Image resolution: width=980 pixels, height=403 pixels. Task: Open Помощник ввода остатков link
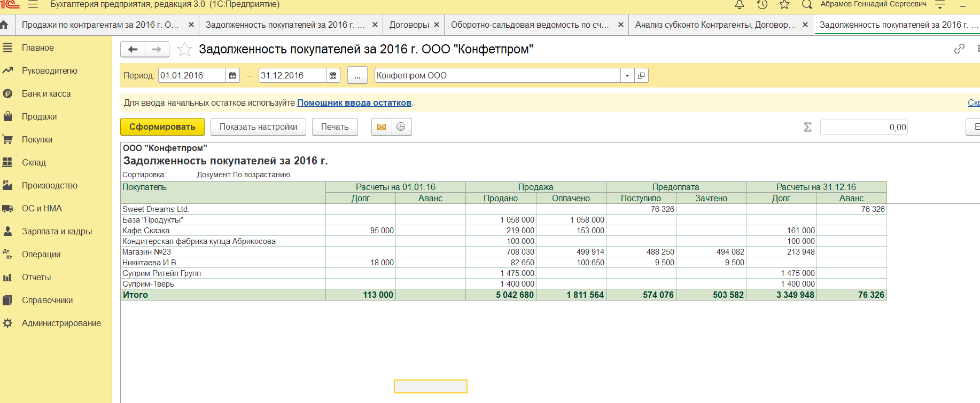354,103
